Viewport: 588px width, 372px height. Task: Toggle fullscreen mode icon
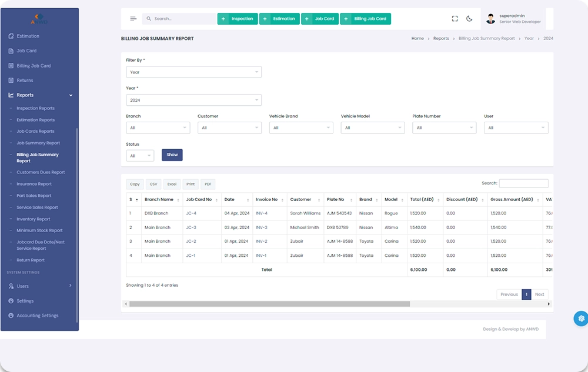[455, 19]
